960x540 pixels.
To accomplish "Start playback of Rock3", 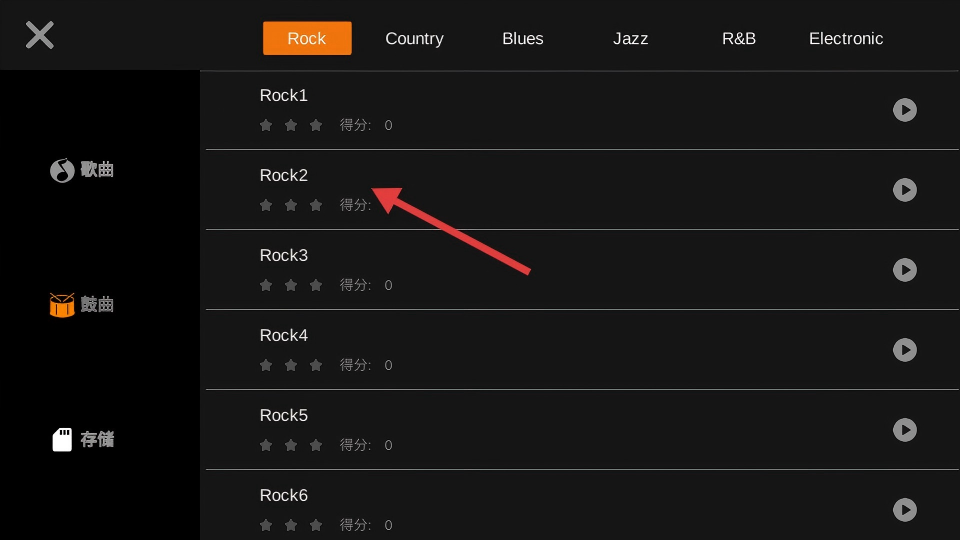I will coord(904,270).
